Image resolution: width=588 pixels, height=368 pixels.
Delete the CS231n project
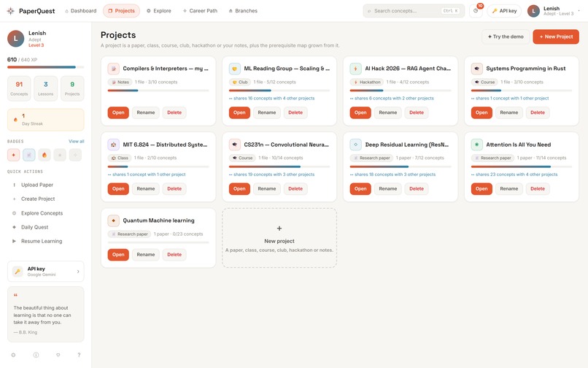[295, 188]
